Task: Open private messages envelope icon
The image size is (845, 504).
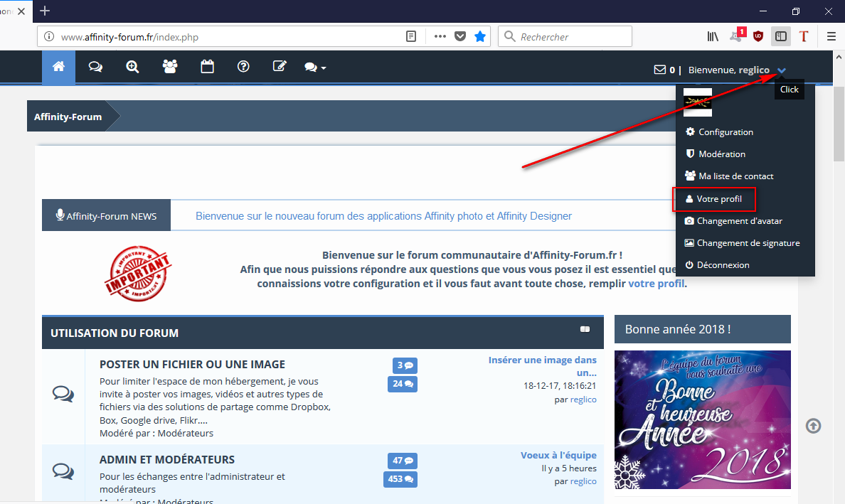Action: (659, 70)
